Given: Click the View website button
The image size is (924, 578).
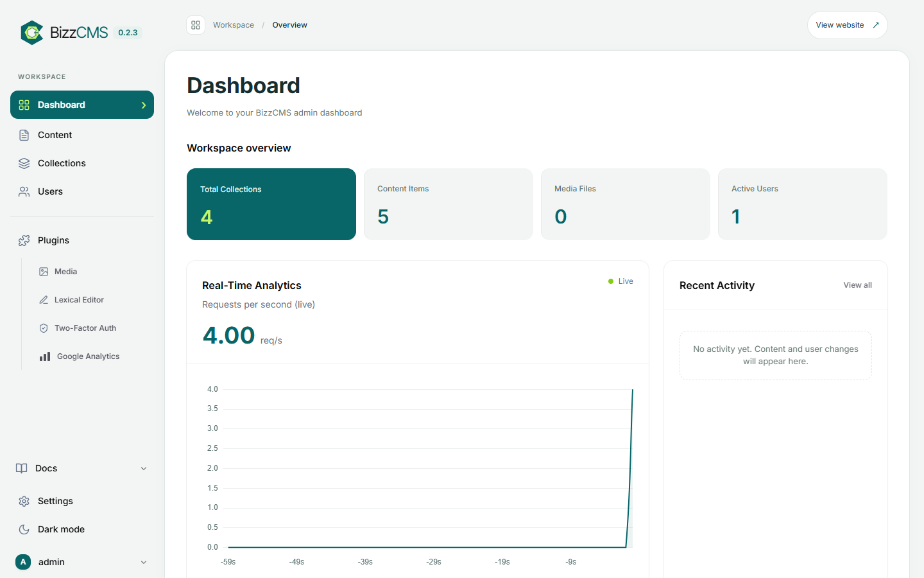Looking at the screenshot, I should pos(847,25).
